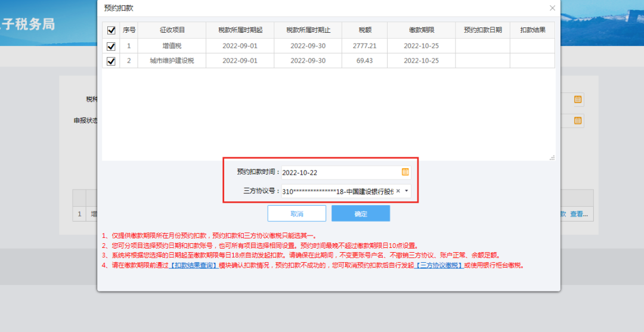The width and height of the screenshot is (644, 332).
Task: Open the 【三方协议缴税】 link
Action: point(439,265)
